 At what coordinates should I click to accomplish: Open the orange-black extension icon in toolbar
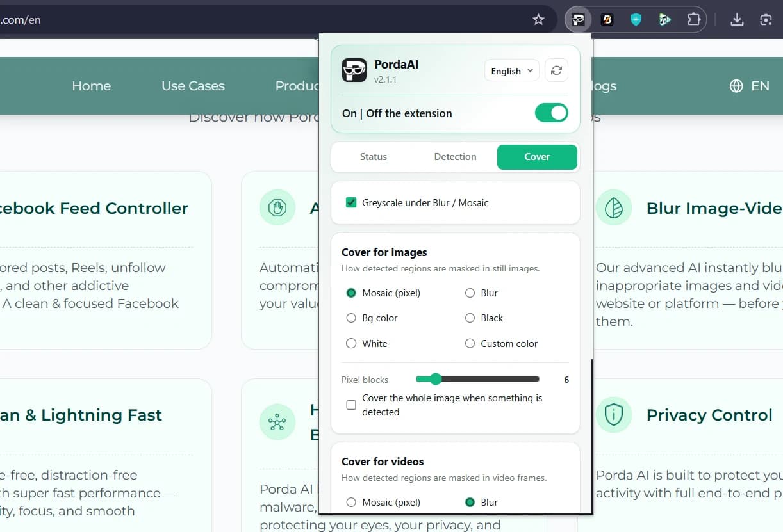[607, 20]
